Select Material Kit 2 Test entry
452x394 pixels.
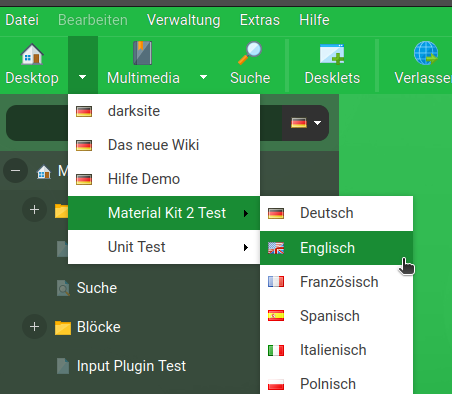[164, 213]
